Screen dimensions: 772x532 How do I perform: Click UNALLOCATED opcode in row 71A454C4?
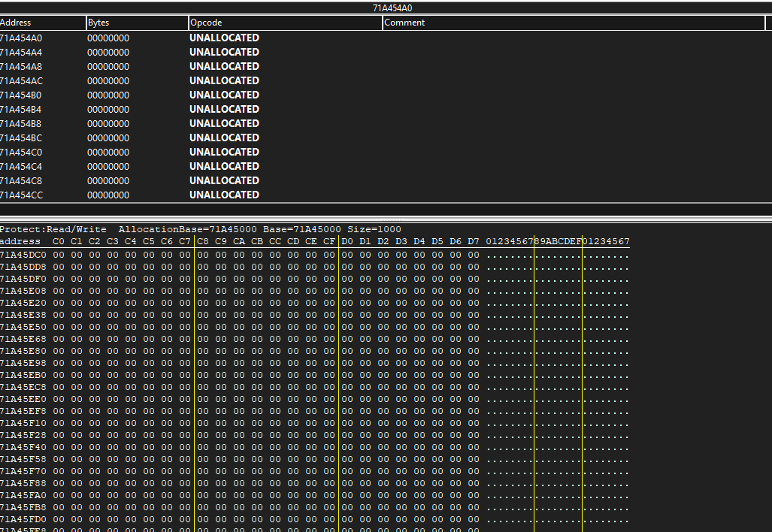[x=224, y=166]
